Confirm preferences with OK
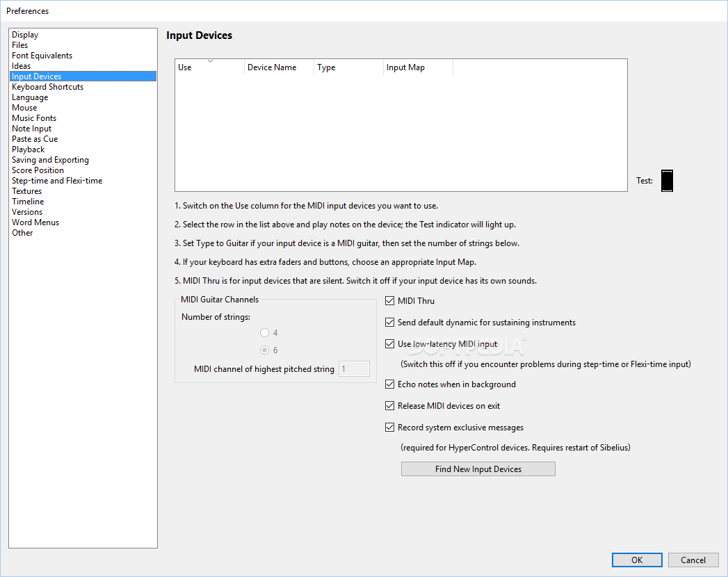728x577 pixels. (x=637, y=560)
